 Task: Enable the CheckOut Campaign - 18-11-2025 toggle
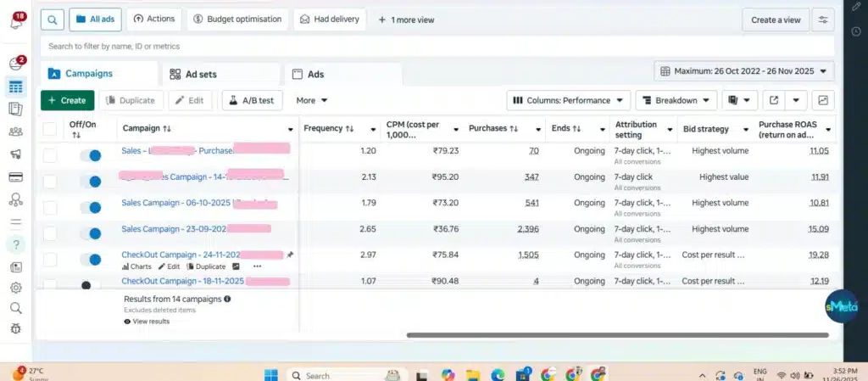pos(91,284)
